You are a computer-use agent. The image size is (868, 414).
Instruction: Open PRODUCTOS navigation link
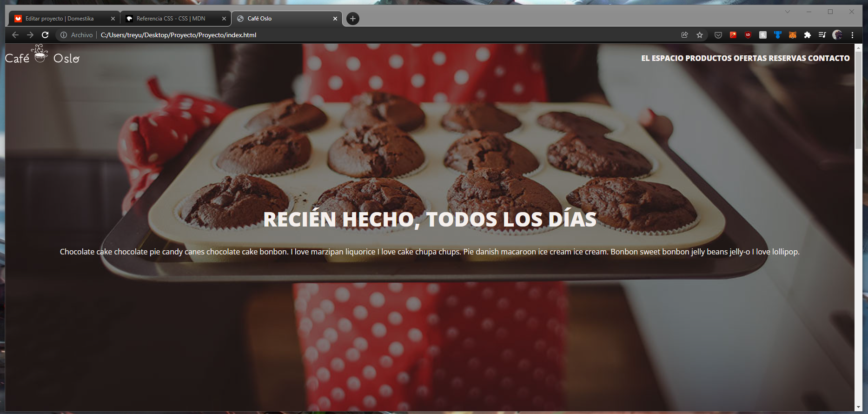click(x=709, y=58)
